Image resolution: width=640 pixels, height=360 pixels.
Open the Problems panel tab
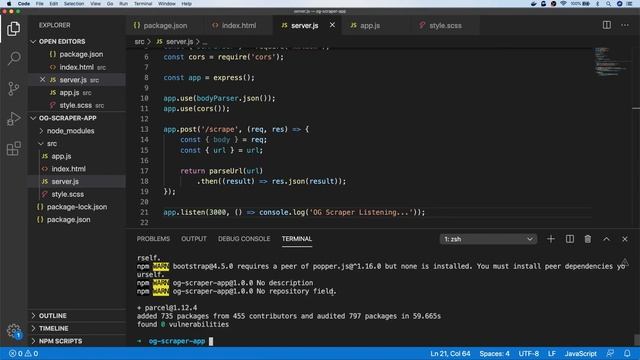coord(153,239)
